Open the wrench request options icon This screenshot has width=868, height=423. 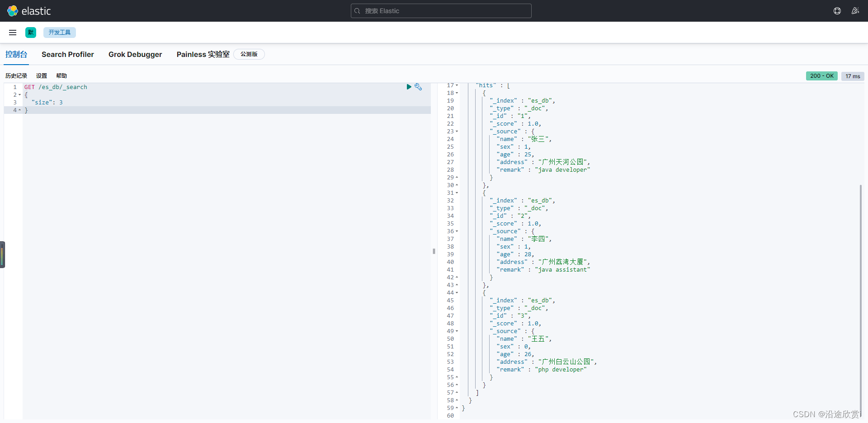pyautogui.click(x=418, y=87)
